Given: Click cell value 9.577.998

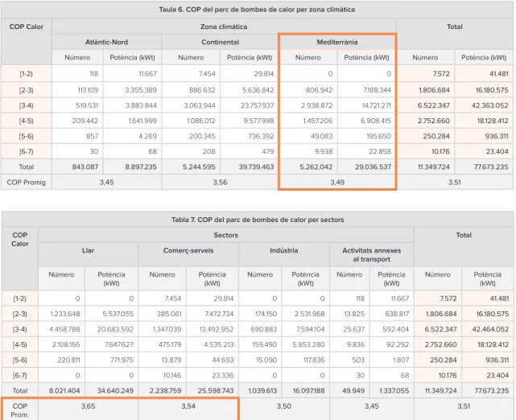Looking at the screenshot, I should [x=258, y=121].
